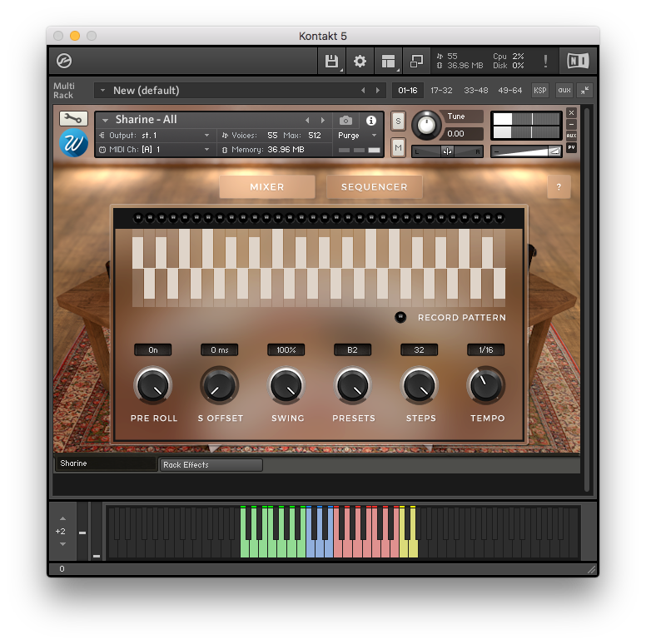The width and height of the screenshot is (646, 644).
Task: Click Steps knob
Action: pos(420,386)
